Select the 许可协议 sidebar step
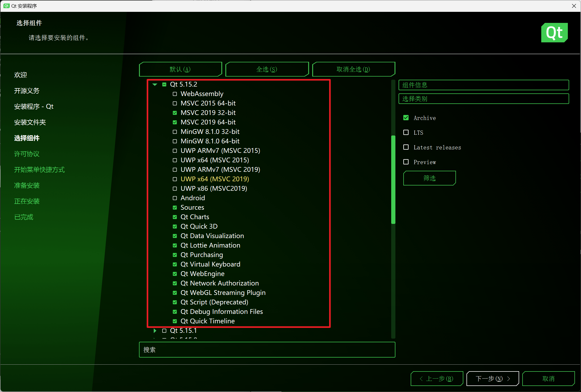The image size is (581, 392). (x=27, y=154)
